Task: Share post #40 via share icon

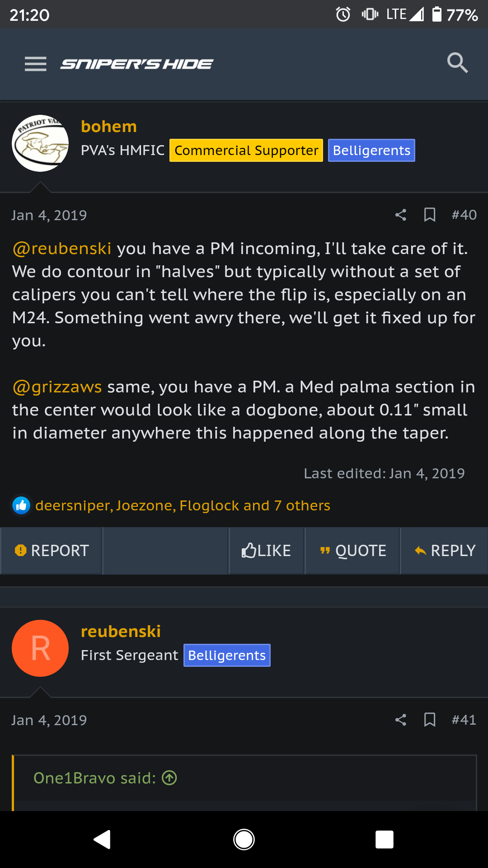Action: coord(401,215)
